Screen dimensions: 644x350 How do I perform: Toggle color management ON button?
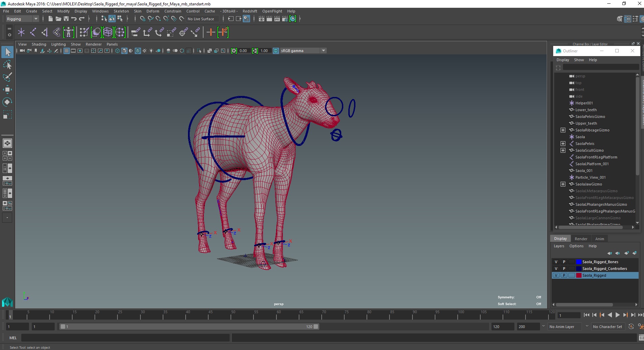276,51
